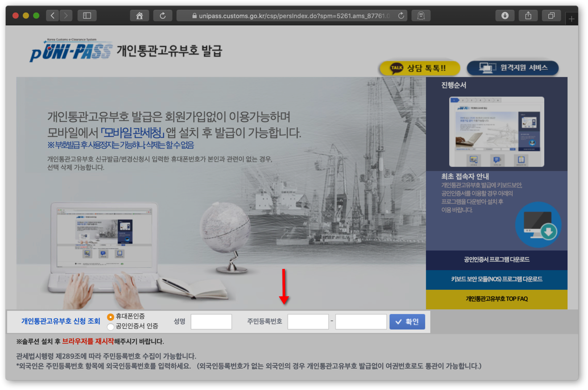Click the first 주민등록번호 input box
Screen dimensions: 588x390
click(308, 321)
